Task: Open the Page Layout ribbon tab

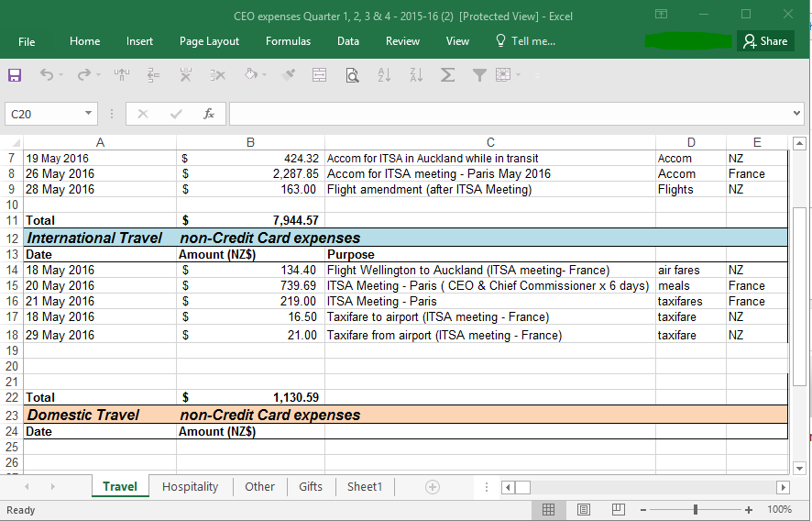Action: click(209, 41)
